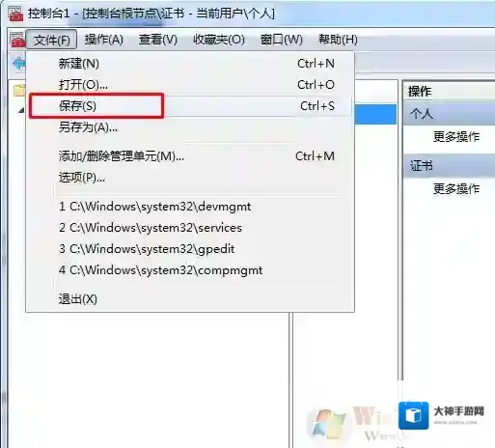This screenshot has width=495, height=448.
Task: Click the folder icon in tree pane
Action: tap(19, 91)
